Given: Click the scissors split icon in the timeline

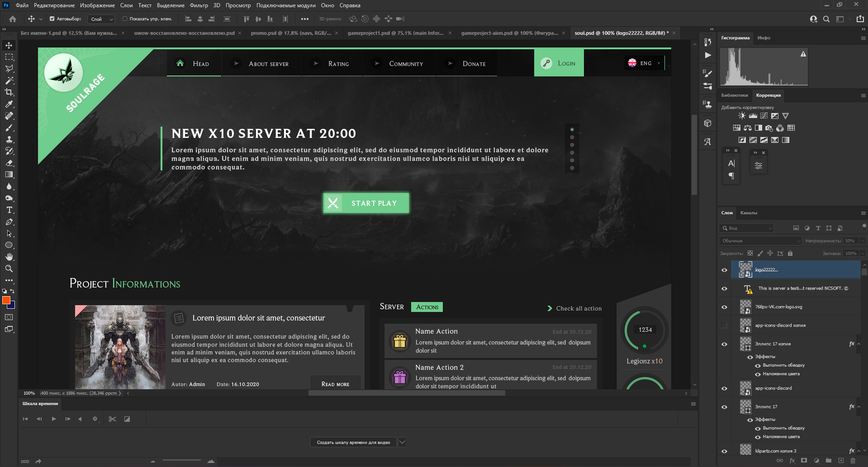Looking at the screenshot, I should [x=113, y=419].
